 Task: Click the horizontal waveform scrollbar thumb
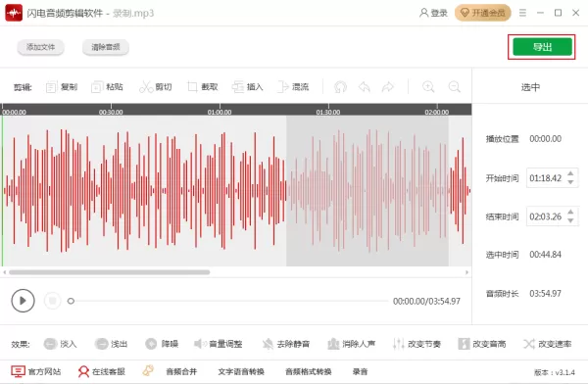pos(109,272)
